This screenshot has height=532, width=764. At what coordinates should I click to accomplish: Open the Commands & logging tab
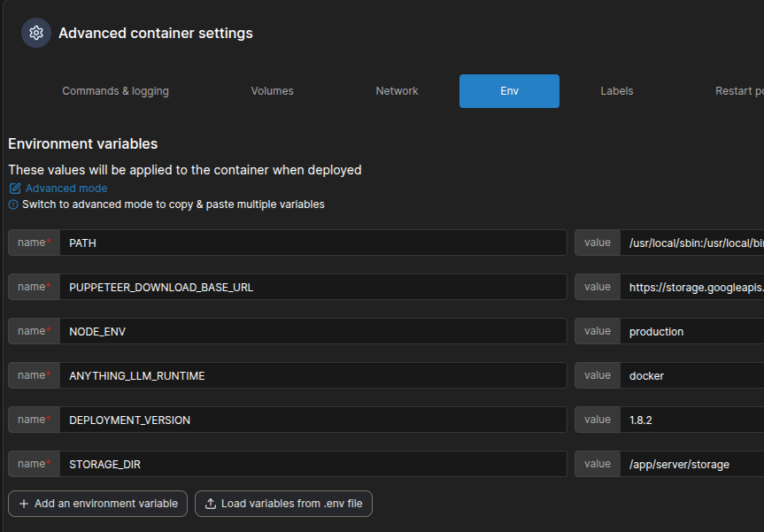pos(115,91)
